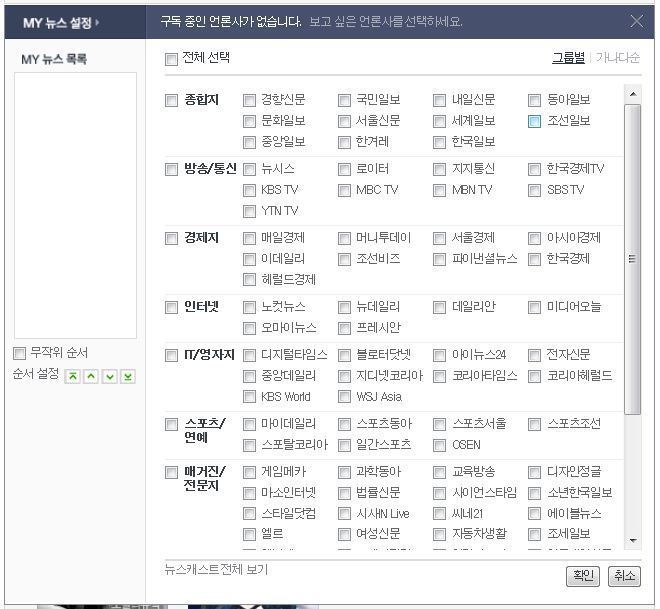Move selected item to bottom of order
660x609 pixels.
pyautogui.click(x=128, y=376)
